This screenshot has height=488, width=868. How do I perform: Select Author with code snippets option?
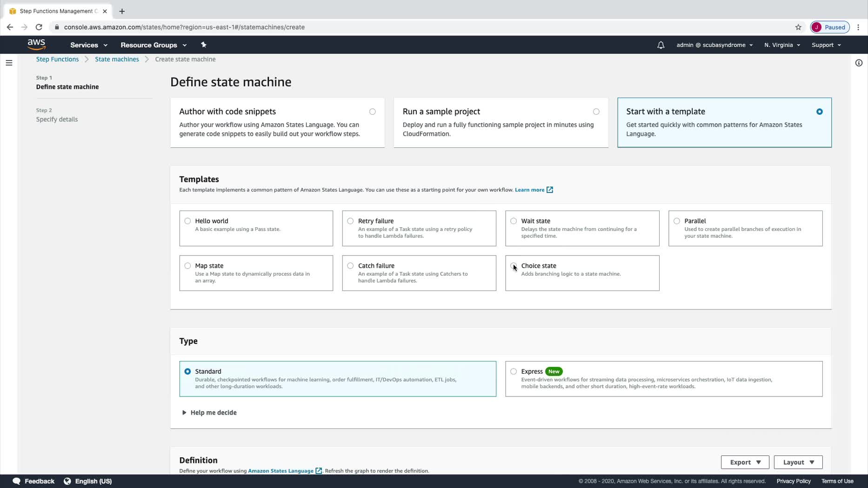tap(277, 122)
